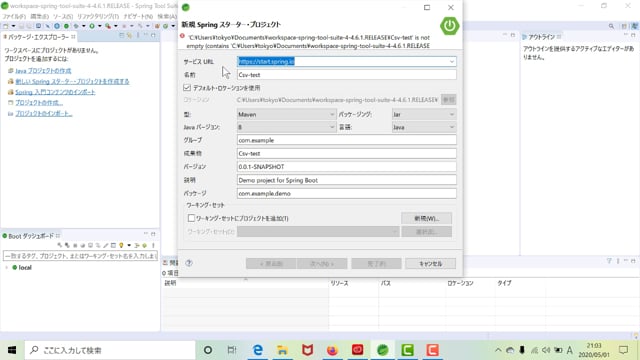The height and width of the screenshot is (360, 640).
Task: Open the dropdown arrow beside the lightbulb icon
Action: click(x=129, y=245)
